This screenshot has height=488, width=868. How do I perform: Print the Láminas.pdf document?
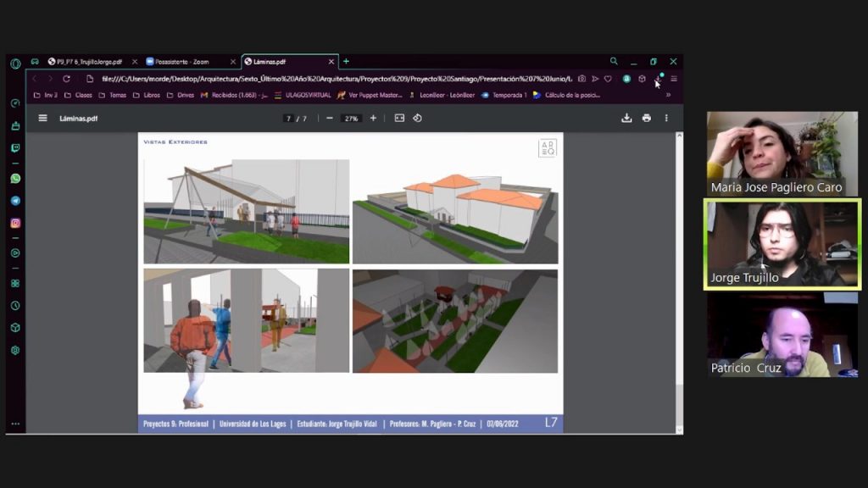click(x=647, y=118)
